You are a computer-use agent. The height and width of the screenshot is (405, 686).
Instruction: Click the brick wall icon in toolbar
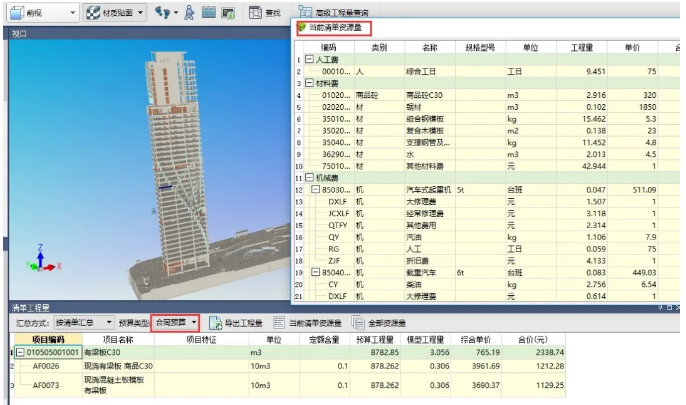tap(209, 12)
